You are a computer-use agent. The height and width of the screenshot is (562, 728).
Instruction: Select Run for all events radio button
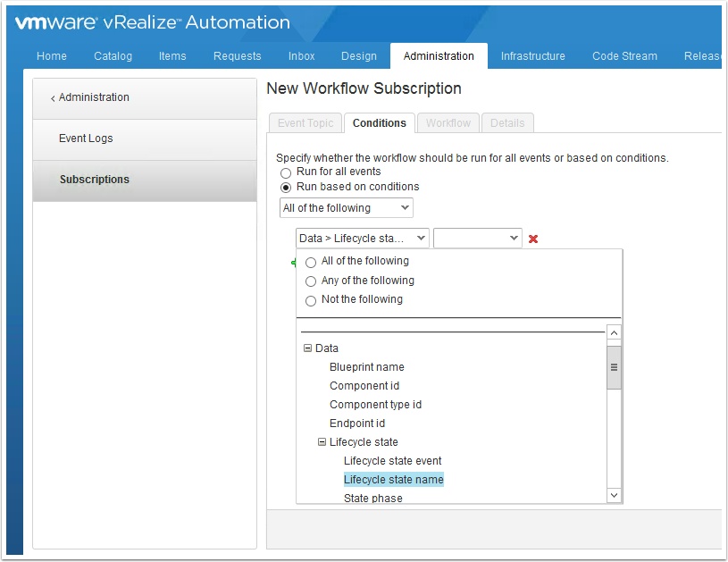pyautogui.click(x=286, y=172)
